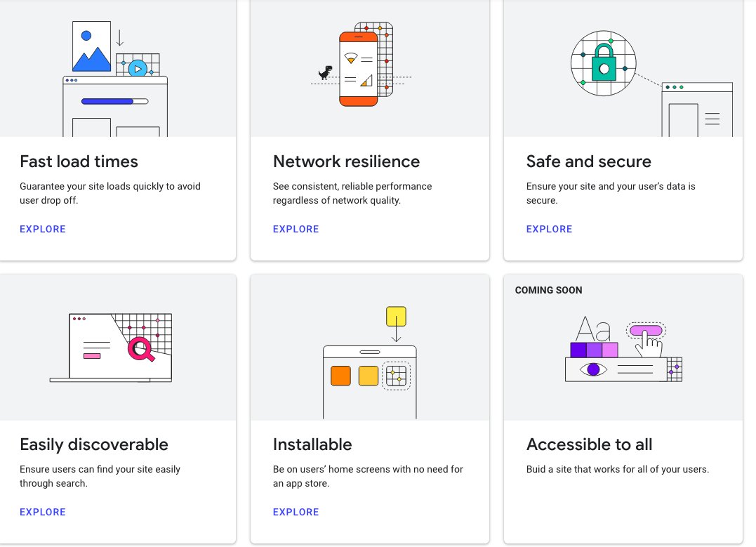Click the Network resilience phone illustration

coord(361,64)
